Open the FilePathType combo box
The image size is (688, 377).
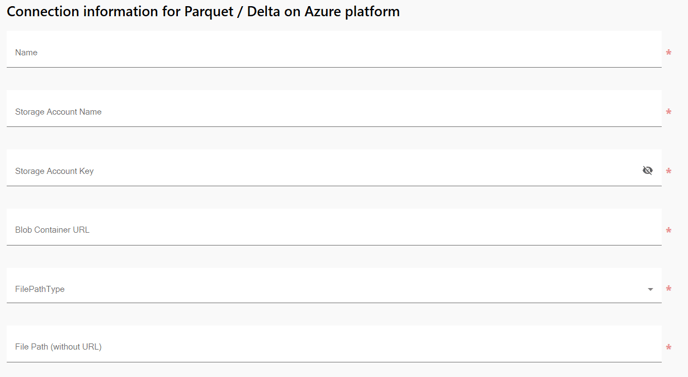(334, 285)
